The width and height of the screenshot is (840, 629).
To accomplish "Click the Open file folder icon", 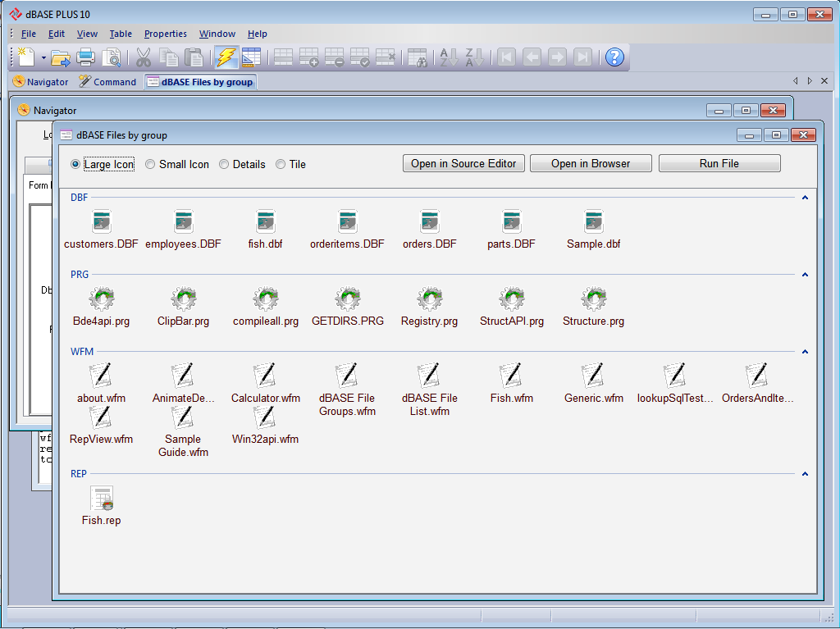I will [x=61, y=57].
